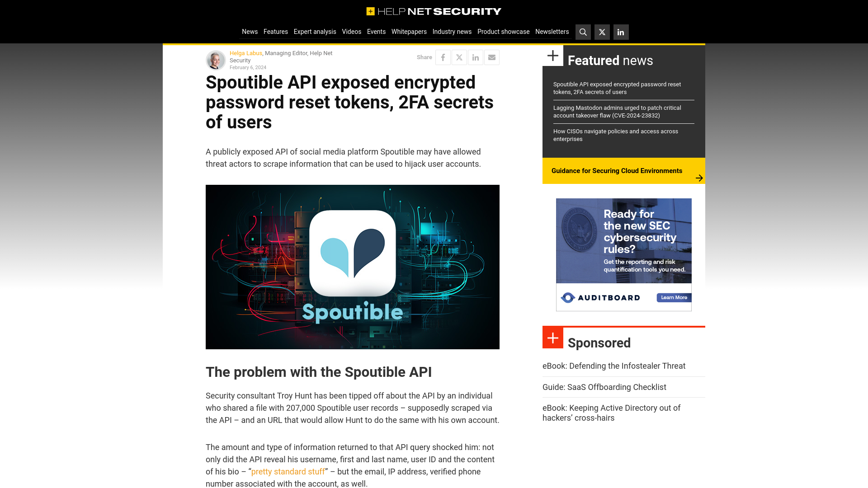This screenshot has height=488, width=868.
Task: Open the search icon on navbar
Action: tap(583, 32)
